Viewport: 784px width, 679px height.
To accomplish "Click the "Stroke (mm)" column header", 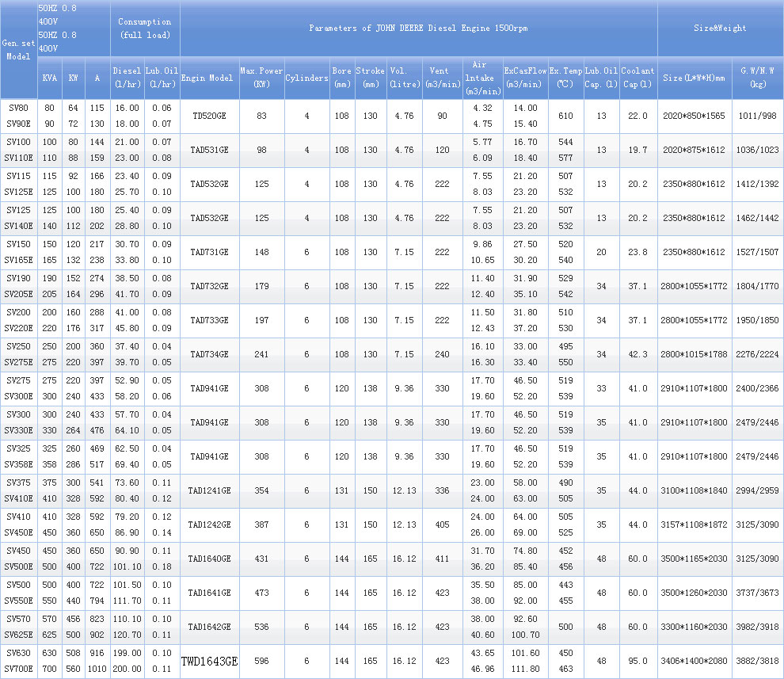I will (x=370, y=78).
